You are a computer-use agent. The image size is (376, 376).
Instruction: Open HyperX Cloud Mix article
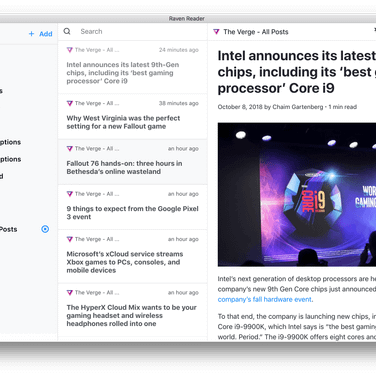[x=132, y=310]
